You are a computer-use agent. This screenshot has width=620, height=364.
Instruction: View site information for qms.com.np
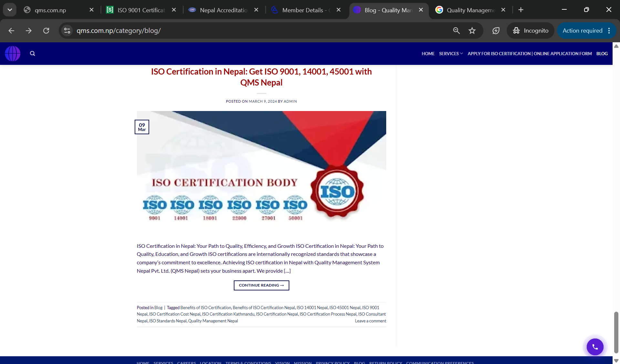point(67,31)
